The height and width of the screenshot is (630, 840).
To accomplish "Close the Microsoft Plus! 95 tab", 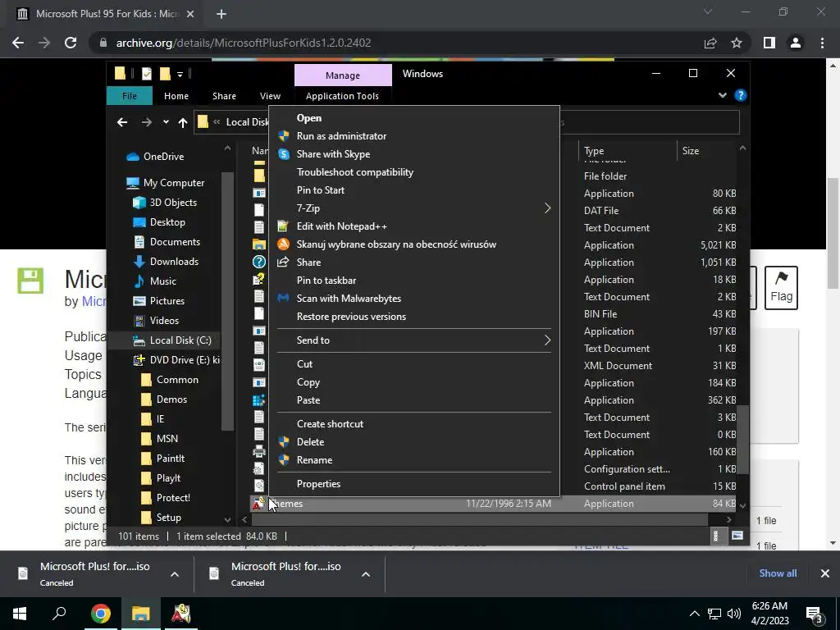I will click(190, 14).
